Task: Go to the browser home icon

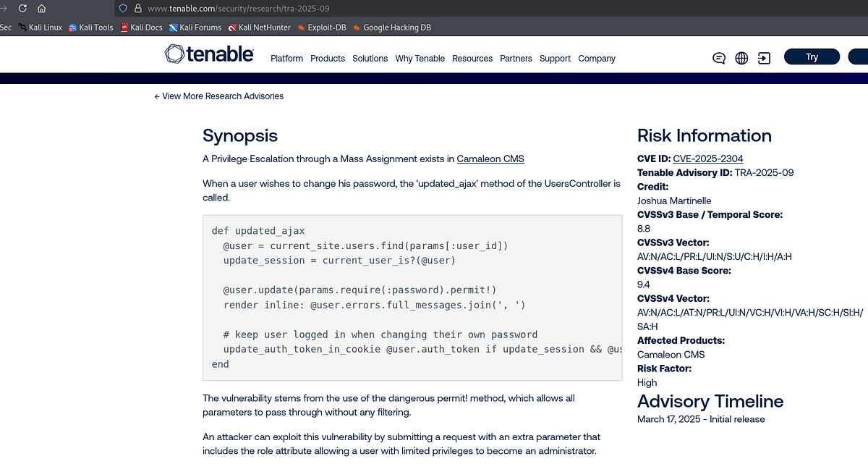Action: [x=41, y=9]
